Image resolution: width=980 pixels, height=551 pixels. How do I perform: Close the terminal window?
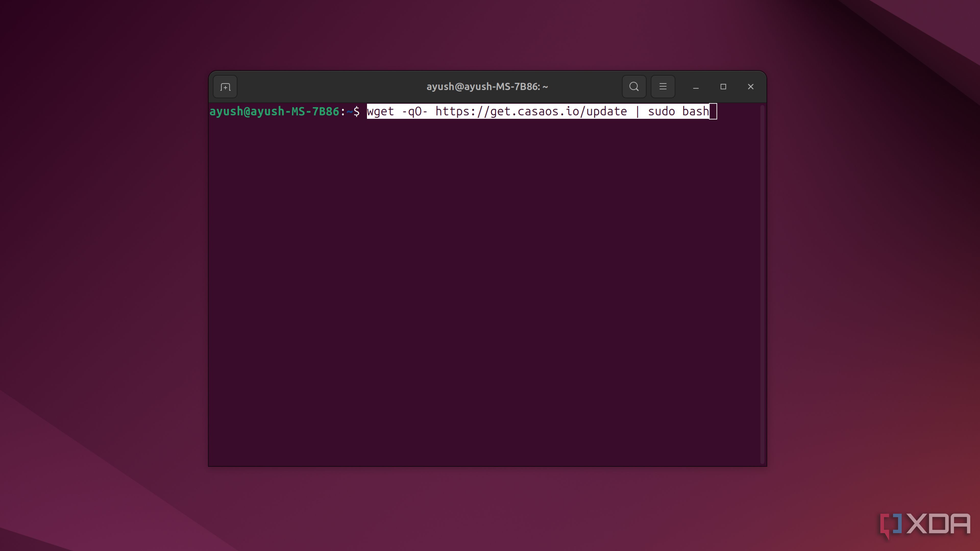[751, 87]
